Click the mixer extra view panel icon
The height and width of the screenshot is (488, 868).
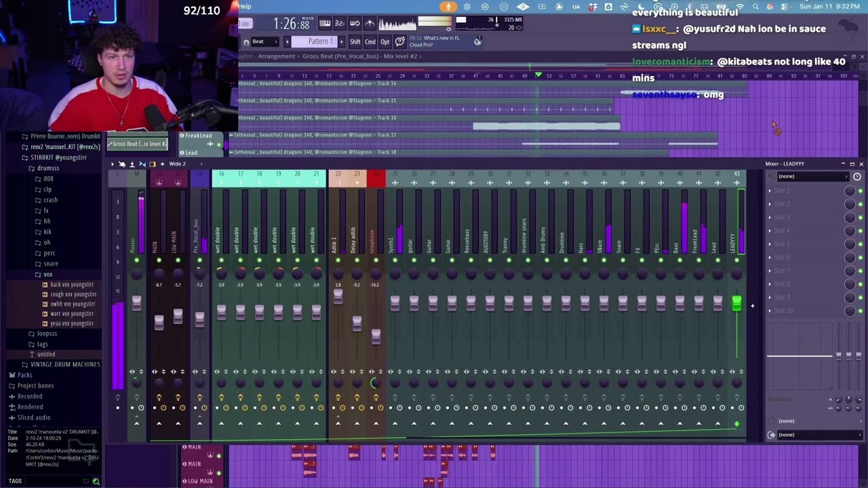(153, 164)
